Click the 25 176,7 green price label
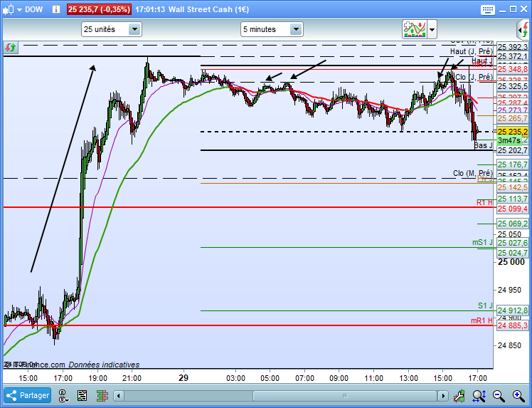The height and width of the screenshot is (408, 532). pyautogui.click(x=513, y=164)
